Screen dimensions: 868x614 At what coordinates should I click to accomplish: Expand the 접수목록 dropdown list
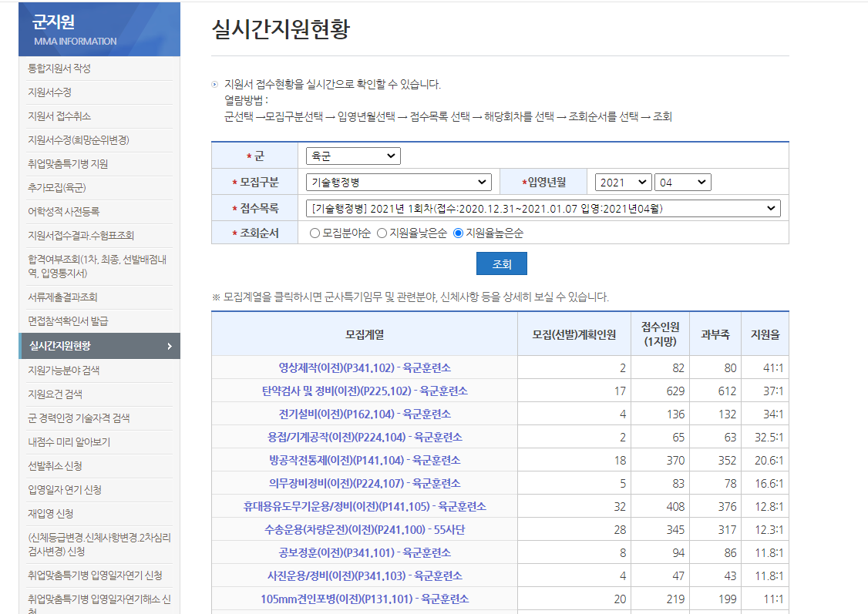[x=543, y=209]
